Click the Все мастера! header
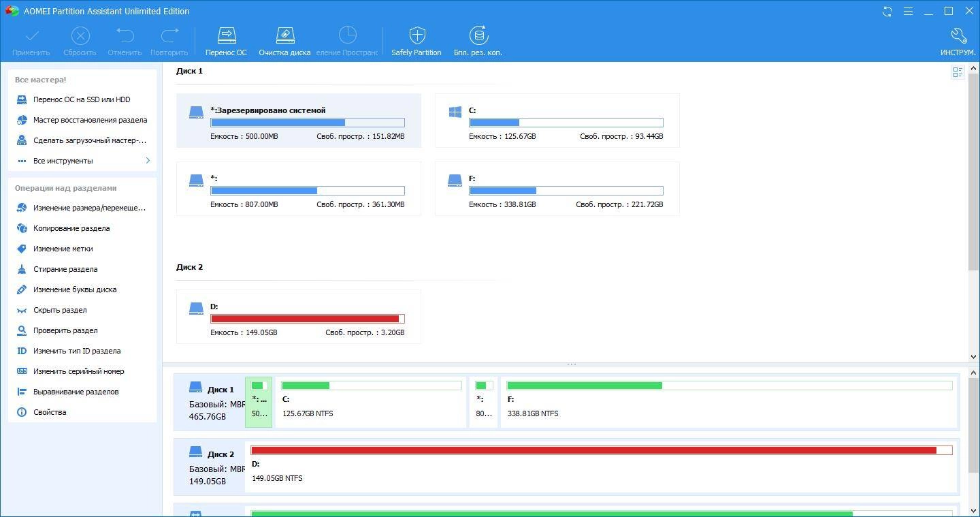The height and width of the screenshot is (517, 980). point(41,80)
